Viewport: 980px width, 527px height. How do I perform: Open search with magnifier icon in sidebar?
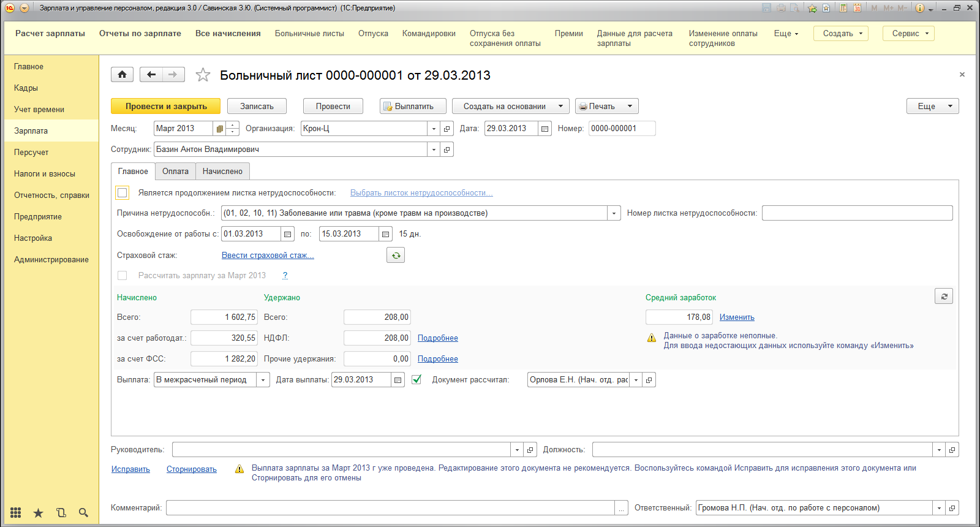tap(83, 512)
